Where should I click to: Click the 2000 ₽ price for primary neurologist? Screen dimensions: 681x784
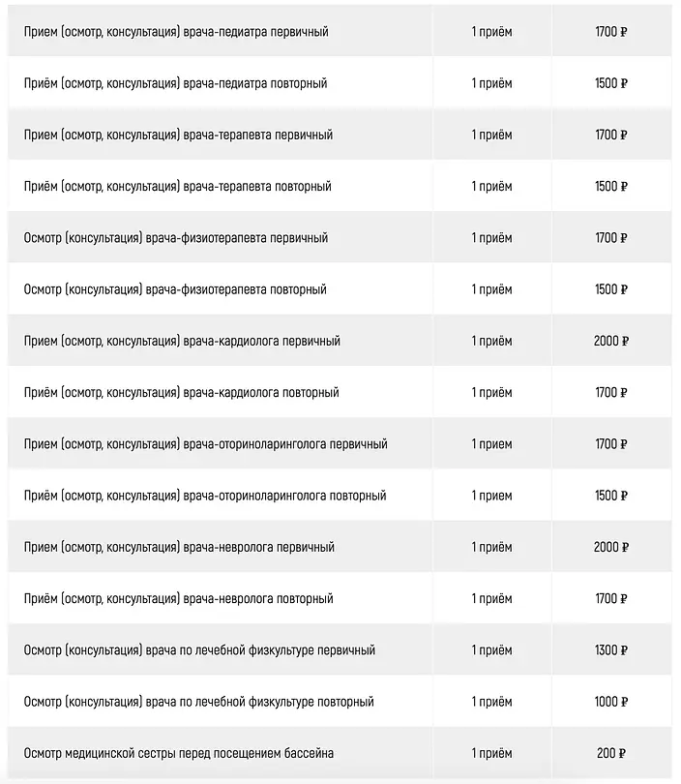coord(611,547)
